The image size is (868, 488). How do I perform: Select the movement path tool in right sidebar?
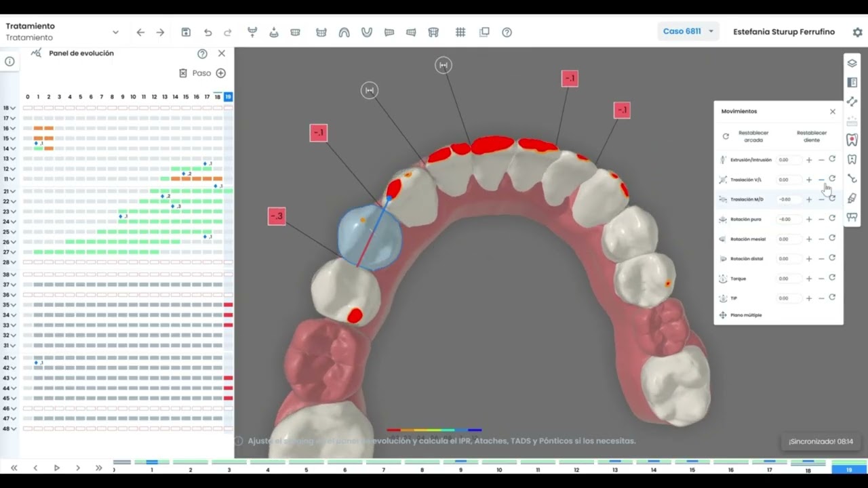[852, 102]
